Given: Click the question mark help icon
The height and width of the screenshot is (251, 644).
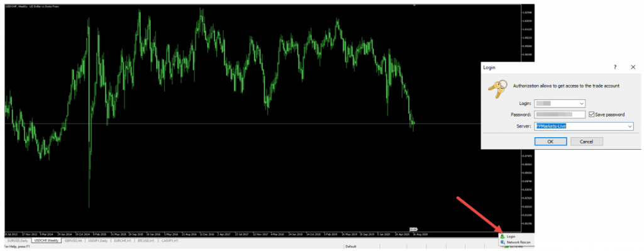Looking at the screenshot, I should tap(615, 67).
